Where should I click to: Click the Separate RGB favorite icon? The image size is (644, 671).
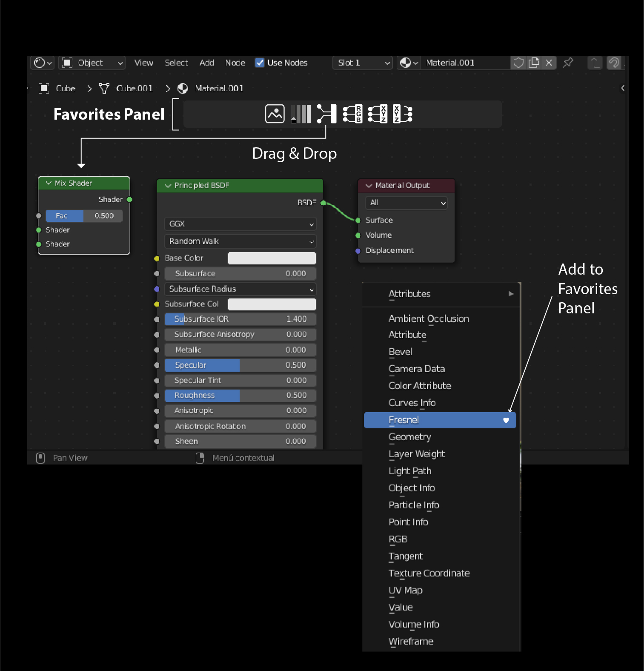point(352,114)
